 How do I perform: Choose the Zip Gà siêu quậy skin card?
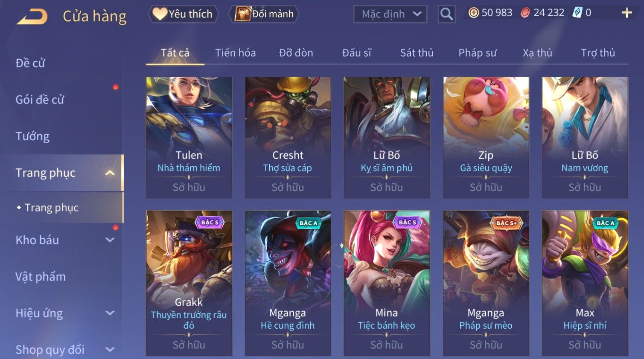coord(486,137)
